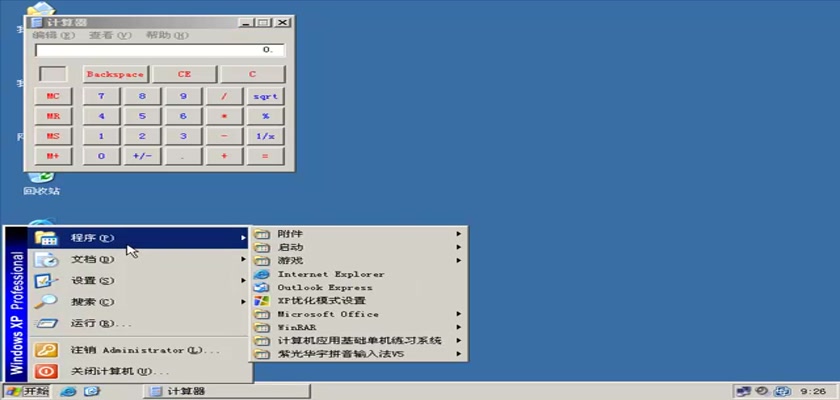Open the 文档 documents menu item

coord(140,259)
